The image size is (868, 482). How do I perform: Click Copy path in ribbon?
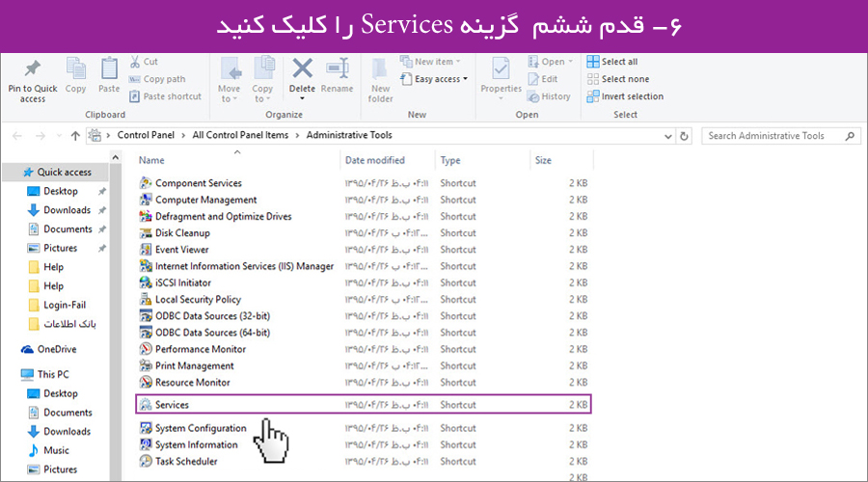click(x=157, y=79)
